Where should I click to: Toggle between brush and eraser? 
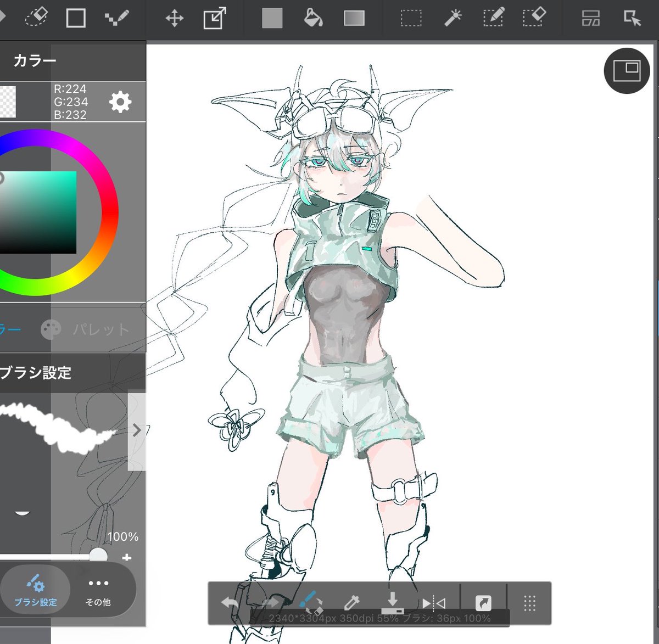311,602
